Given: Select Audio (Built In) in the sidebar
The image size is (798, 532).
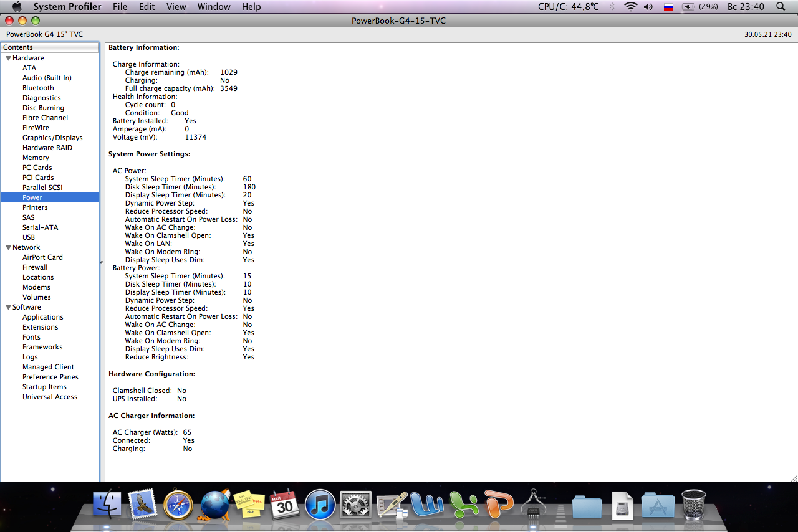Looking at the screenshot, I should point(49,78).
